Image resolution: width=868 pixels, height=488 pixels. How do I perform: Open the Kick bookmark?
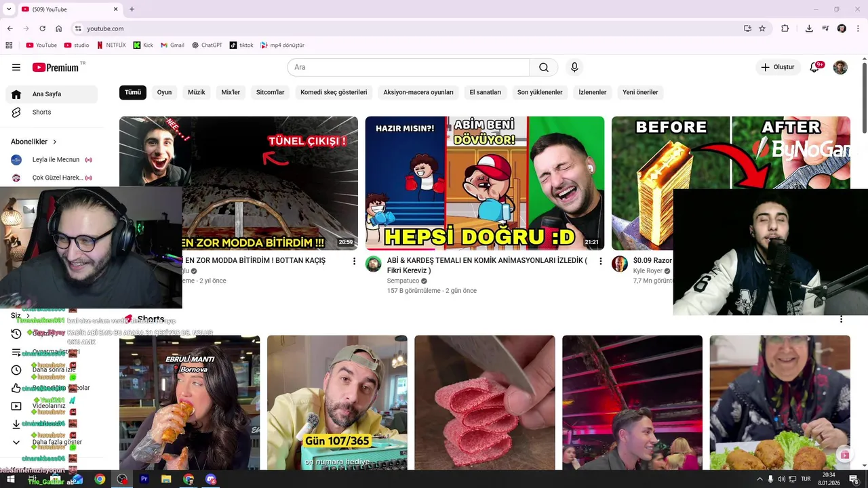143,45
